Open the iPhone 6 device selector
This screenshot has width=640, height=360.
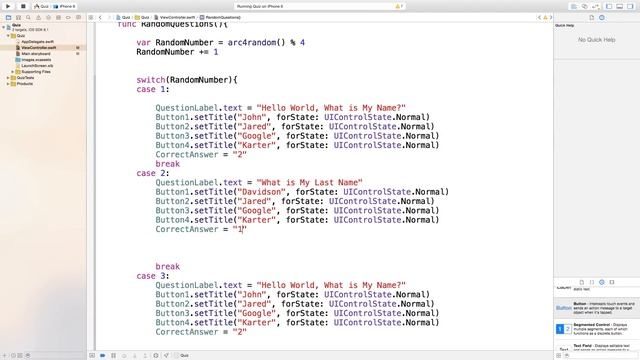pos(65,7)
